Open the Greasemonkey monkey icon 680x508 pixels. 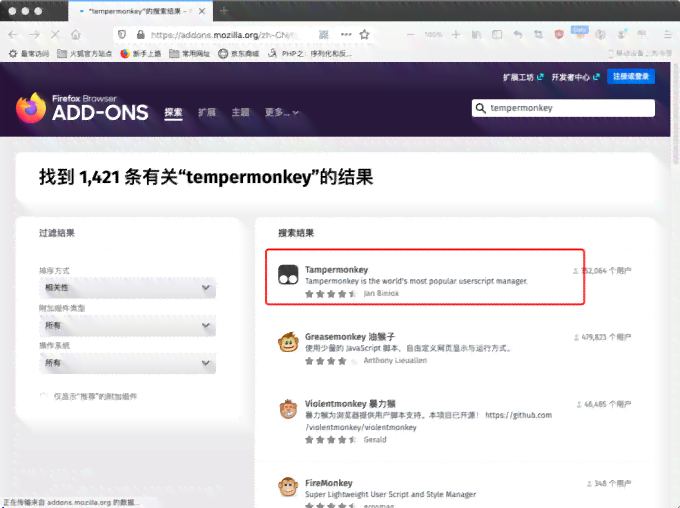tap(288, 342)
